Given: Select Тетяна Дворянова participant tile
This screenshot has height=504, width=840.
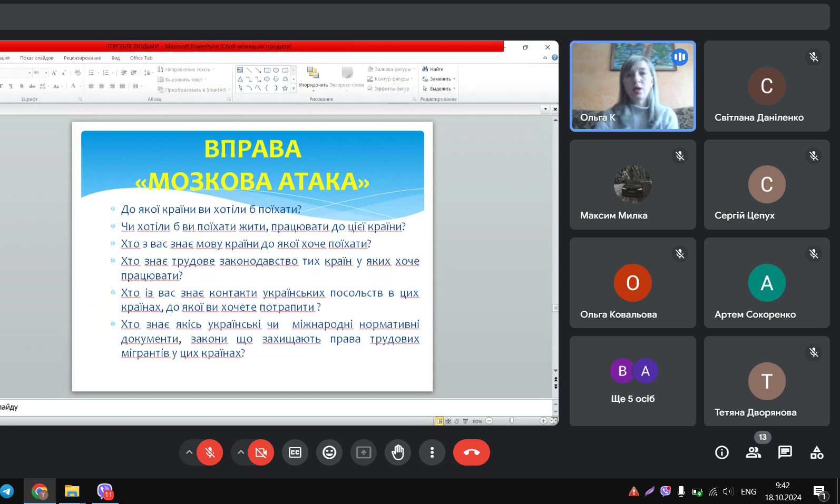Looking at the screenshot, I should pos(767,381).
